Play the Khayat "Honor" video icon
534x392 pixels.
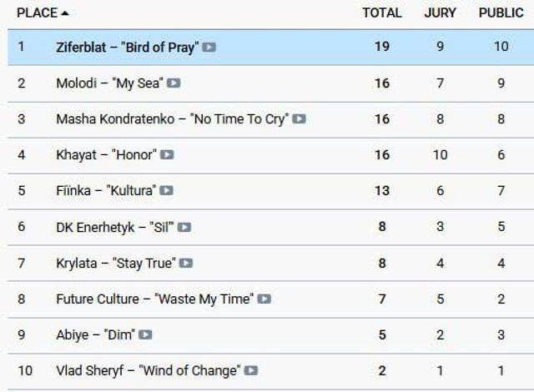(x=167, y=154)
